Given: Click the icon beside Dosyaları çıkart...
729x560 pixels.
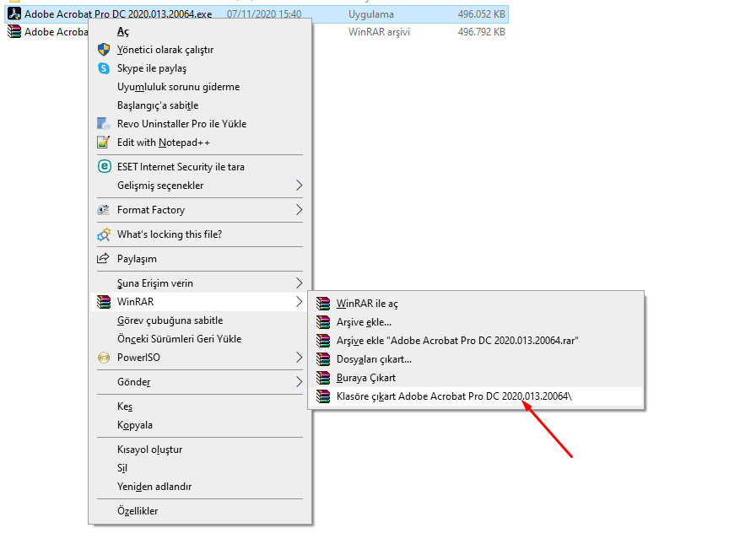Looking at the screenshot, I should [x=323, y=359].
